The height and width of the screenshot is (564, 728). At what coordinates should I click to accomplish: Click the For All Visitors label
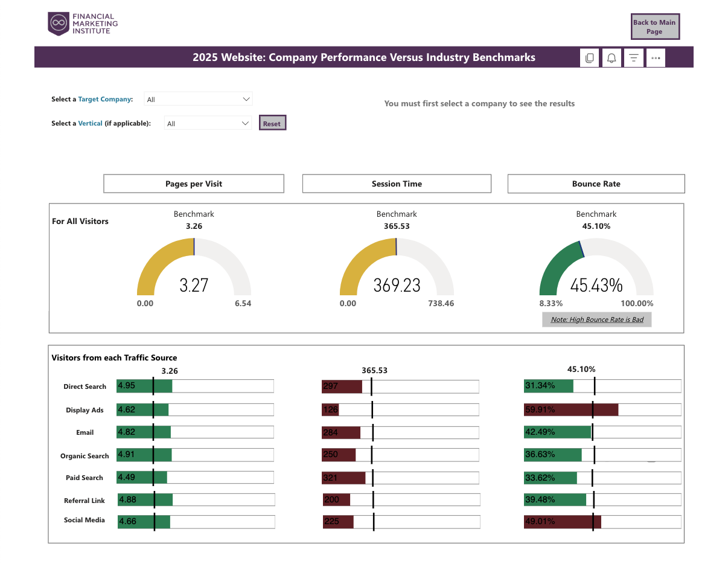[x=80, y=221]
